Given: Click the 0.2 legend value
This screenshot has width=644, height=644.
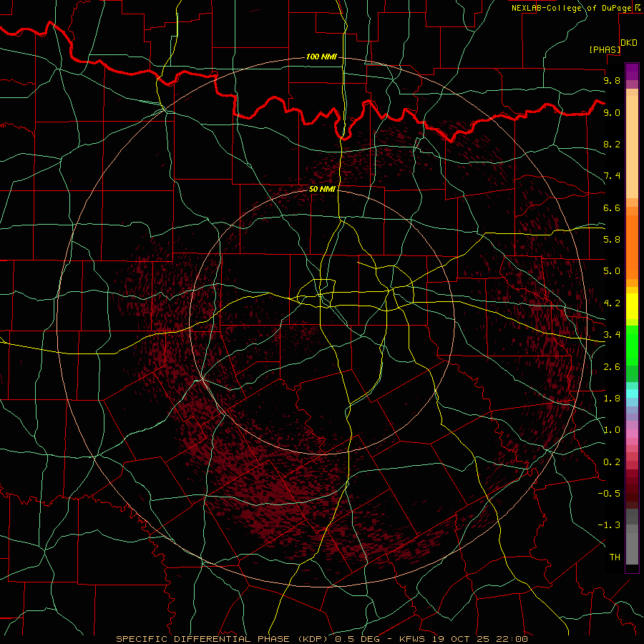Looking at the screenshot, I should point(612,462).
